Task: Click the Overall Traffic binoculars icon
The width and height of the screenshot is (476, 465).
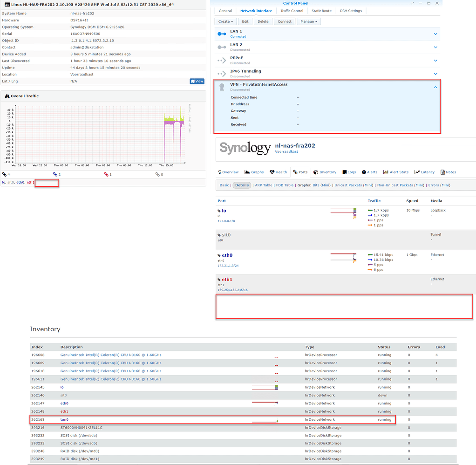Action: click(7, 96)
